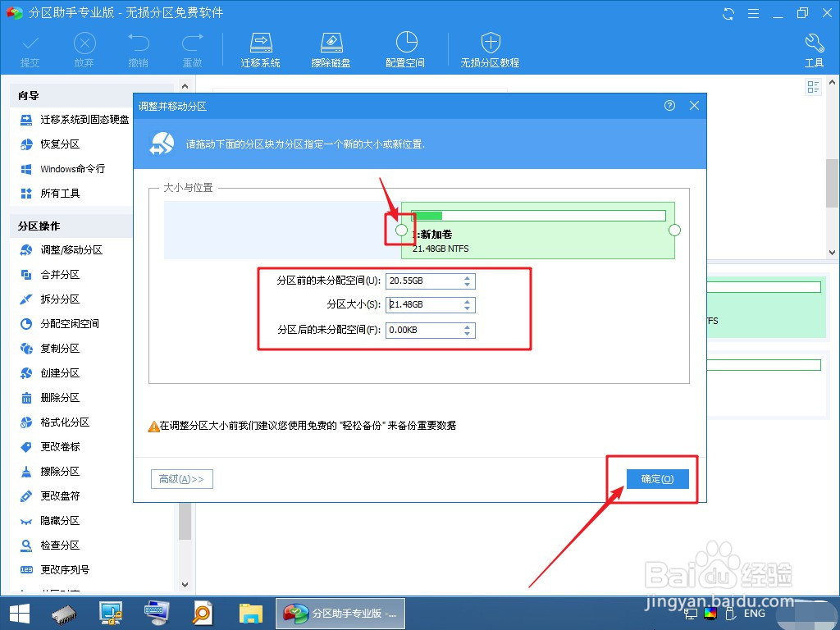The width and height of the screenshot is (840, 630).
Task: Click main panel scrollbar down arrow
Action: (832, 253)
